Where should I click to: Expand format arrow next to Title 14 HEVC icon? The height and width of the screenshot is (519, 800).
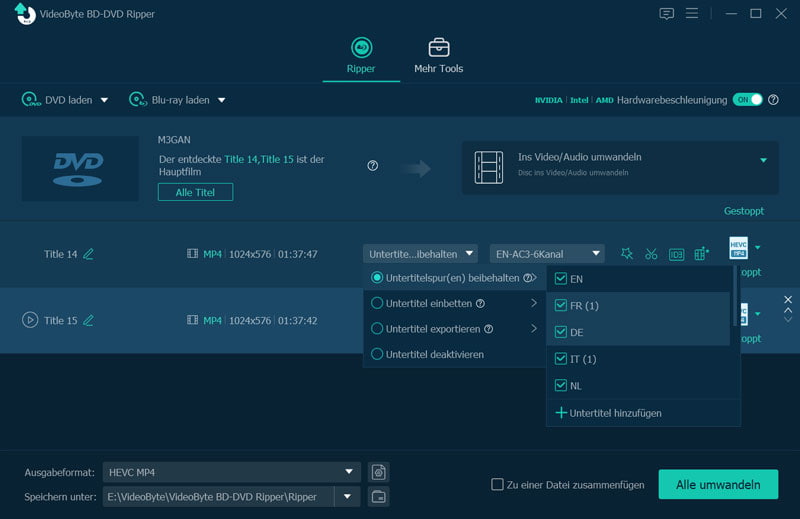(758, 248)
